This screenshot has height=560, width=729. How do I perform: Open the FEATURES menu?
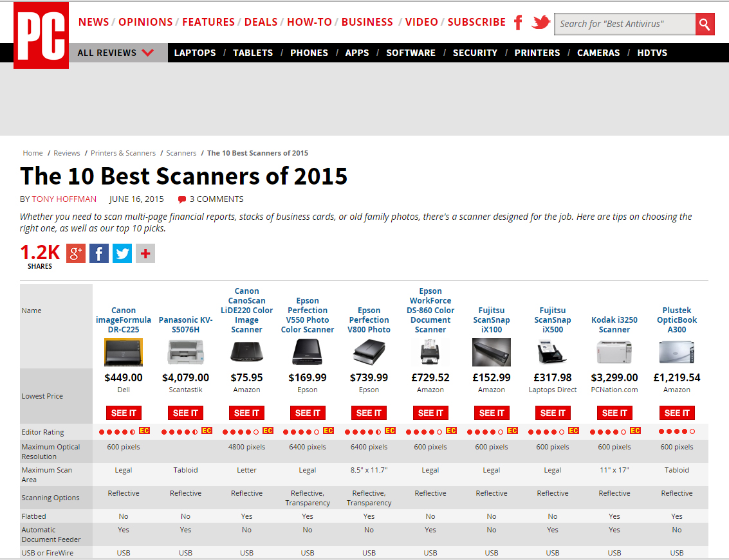[208, 22]
